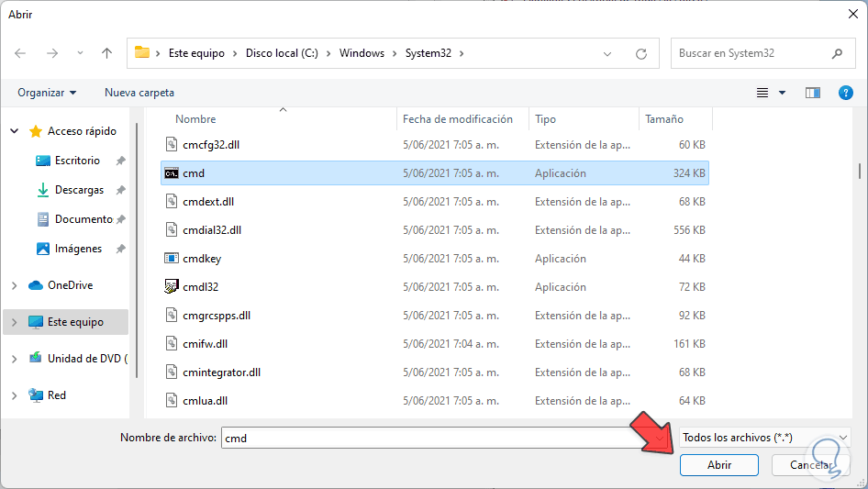
Task: Select cmintegrator.dll file
Action: (x=221, y=372)
